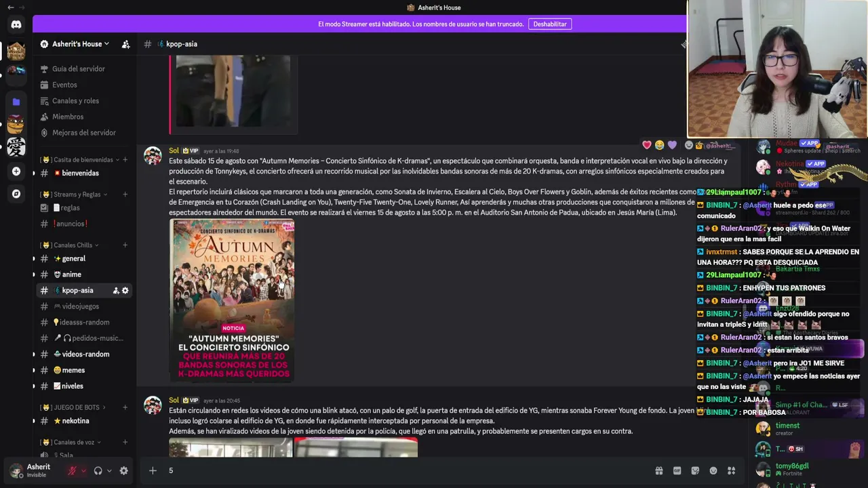Open Eventos list
The image size is (868, 488).
point(64,85)
